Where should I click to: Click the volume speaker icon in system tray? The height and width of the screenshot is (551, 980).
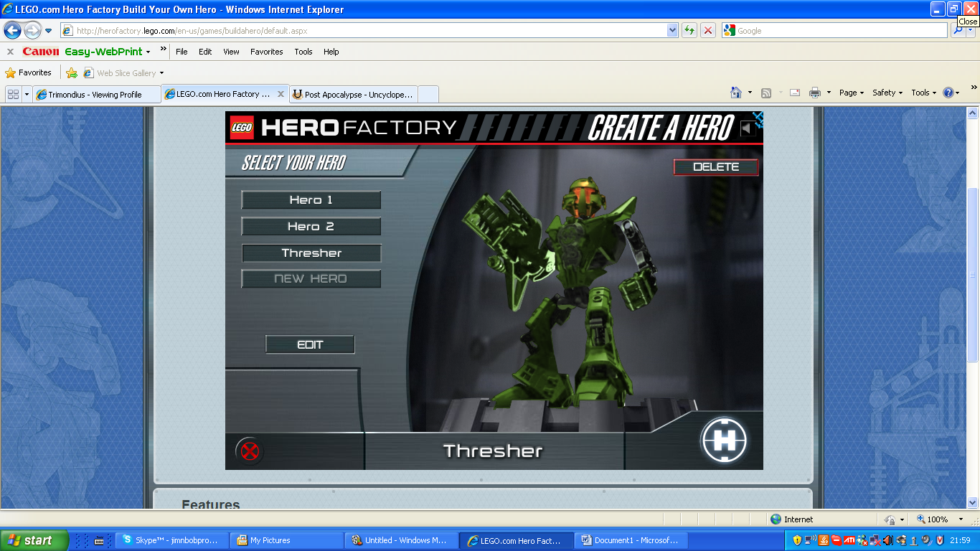(887, 540)
